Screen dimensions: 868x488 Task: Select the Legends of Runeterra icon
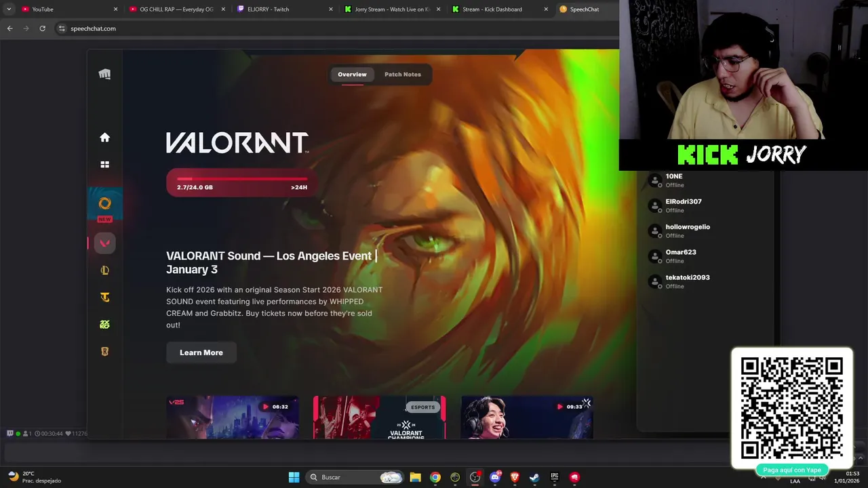[104, 352]
